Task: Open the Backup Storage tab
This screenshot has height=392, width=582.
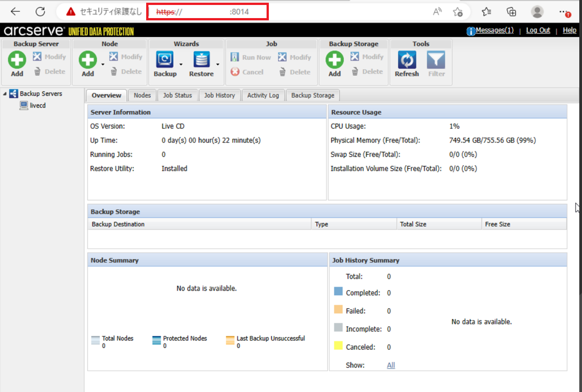Action: tap(313, 95)
